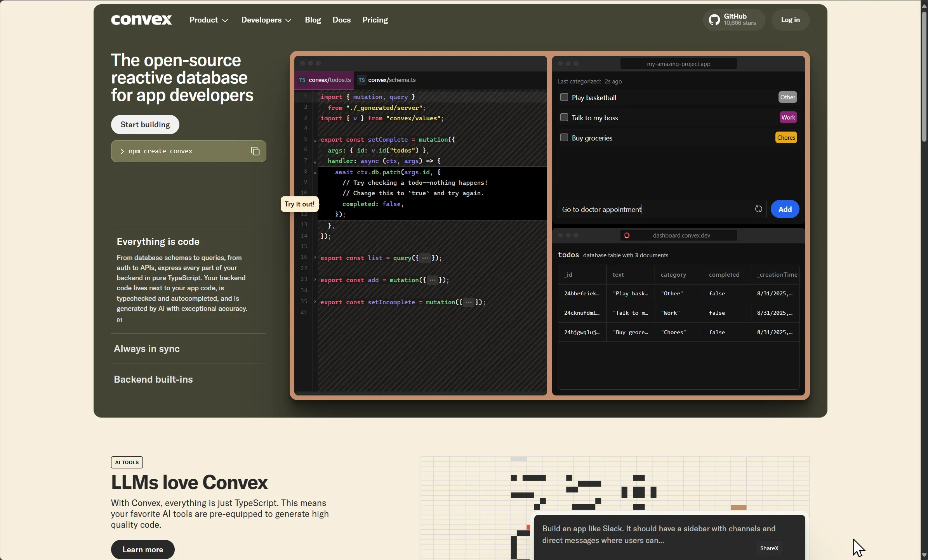
Task: Click the refresh icon in the todo input
Action: point(758,209)
